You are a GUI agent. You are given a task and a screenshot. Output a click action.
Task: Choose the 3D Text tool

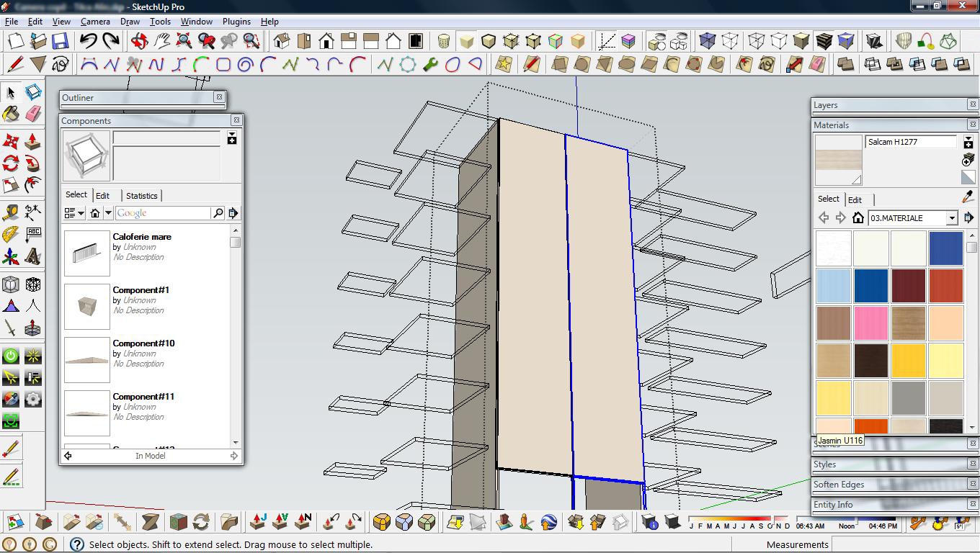(33, 256)
